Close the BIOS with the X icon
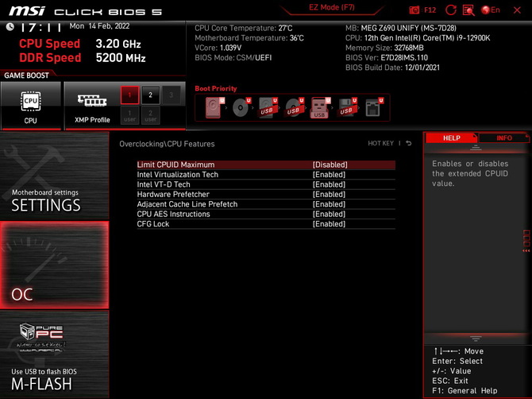The height and width of the screenshot is (399, 532). pos(517,10)
